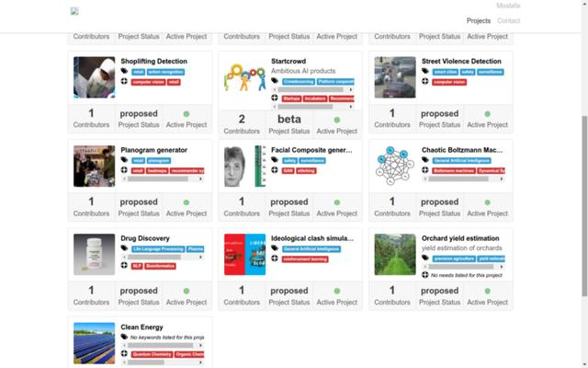Open the Contact menu item
Screen dimensions: 588x368
pos(508,20)
